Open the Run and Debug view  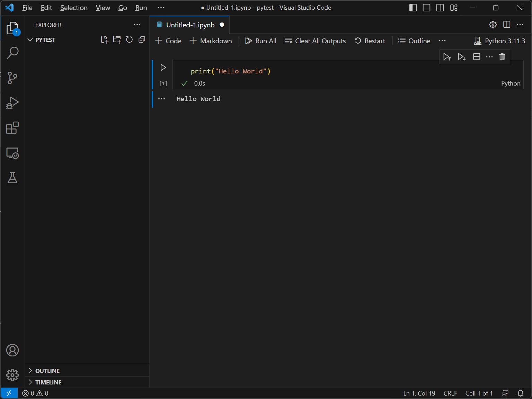[12, 103]
